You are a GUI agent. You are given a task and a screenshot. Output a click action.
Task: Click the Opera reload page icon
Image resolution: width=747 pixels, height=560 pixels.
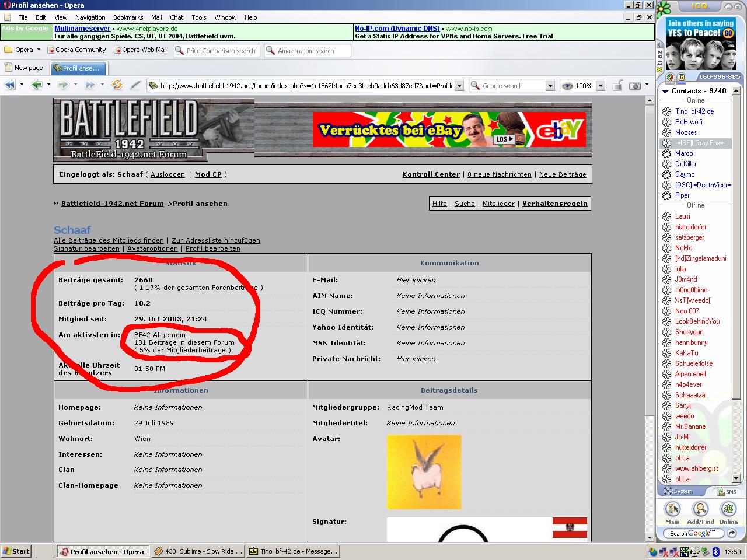click(117, 85)
